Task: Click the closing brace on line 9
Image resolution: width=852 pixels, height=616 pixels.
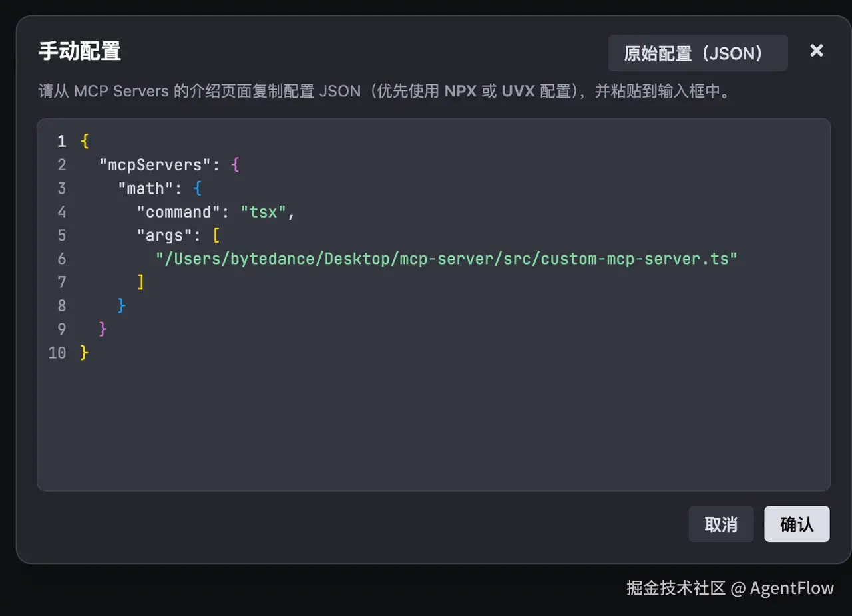Action: (102, 329)
